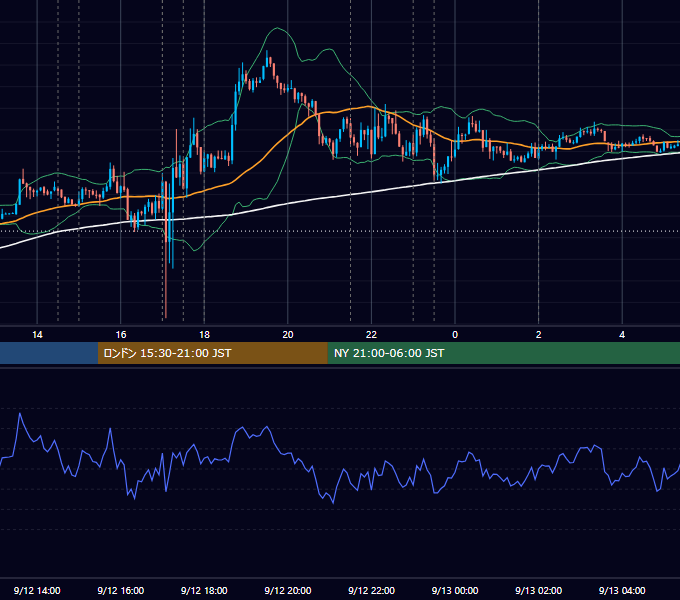This screenshot has width=680, height=600.
Task: Click the 9/13 04:00 date label
Action: click(x=622, y=590)
